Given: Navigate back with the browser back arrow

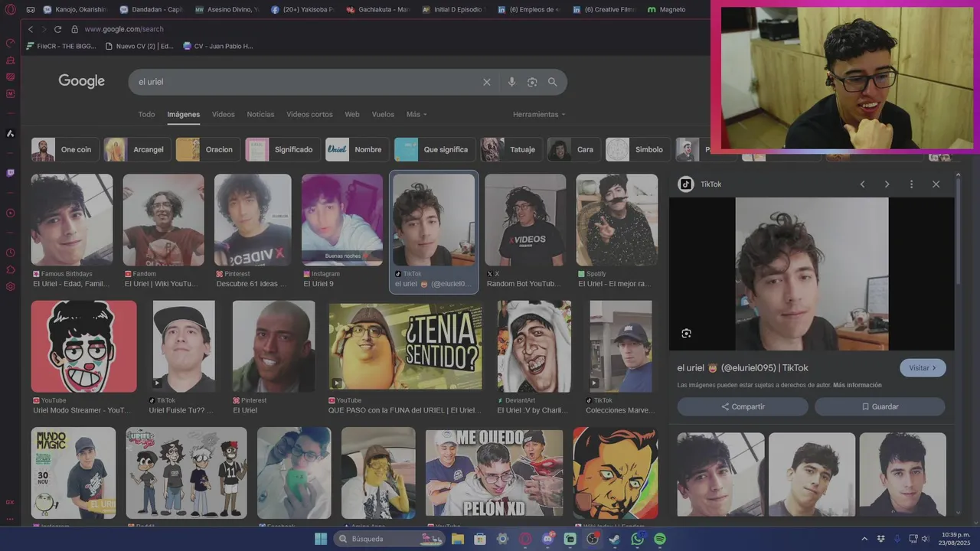Looking at the screenshot, I should click(x=31, y=29).
